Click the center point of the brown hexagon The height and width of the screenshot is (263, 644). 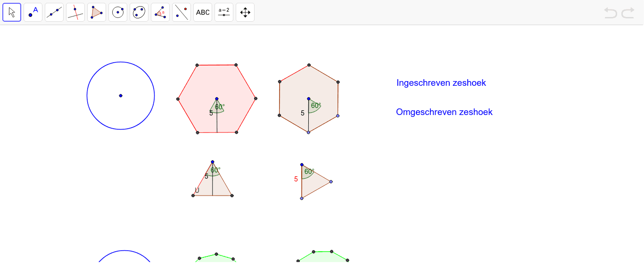click(309, 99)
